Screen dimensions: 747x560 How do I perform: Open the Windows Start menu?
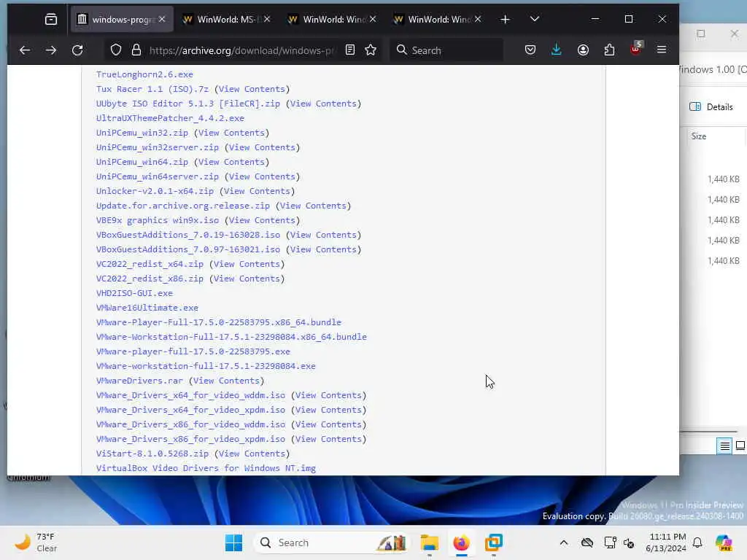(233, 542)
